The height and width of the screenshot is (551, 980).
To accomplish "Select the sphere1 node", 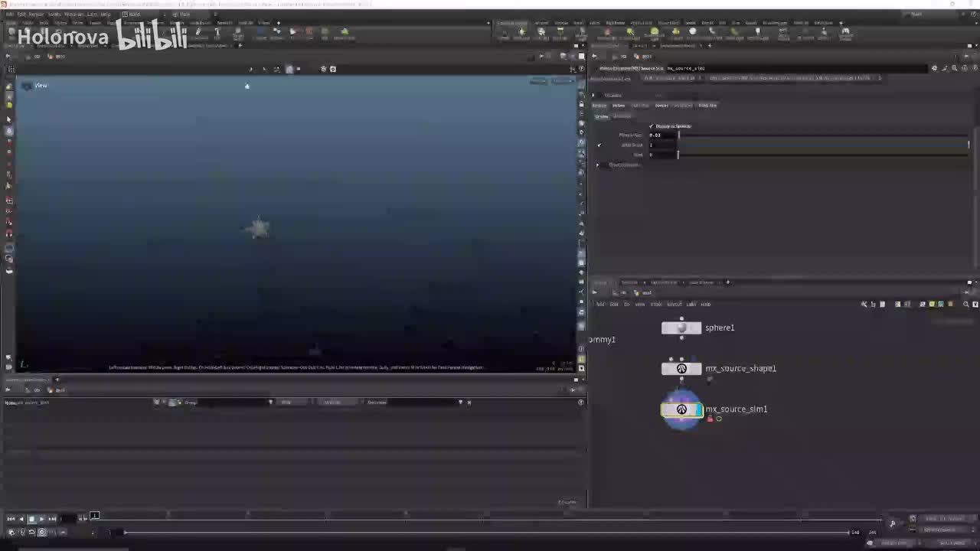I will pos(681,328).
